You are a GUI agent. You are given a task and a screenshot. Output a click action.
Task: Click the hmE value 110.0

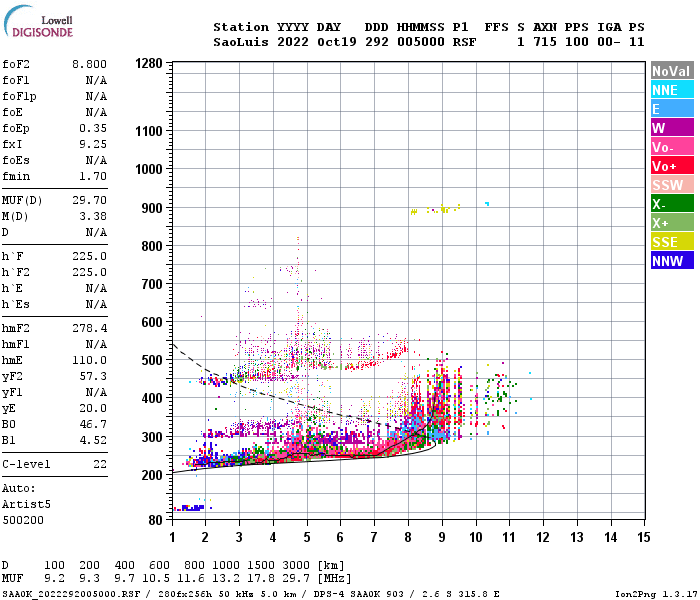click(x=89, y=360)
